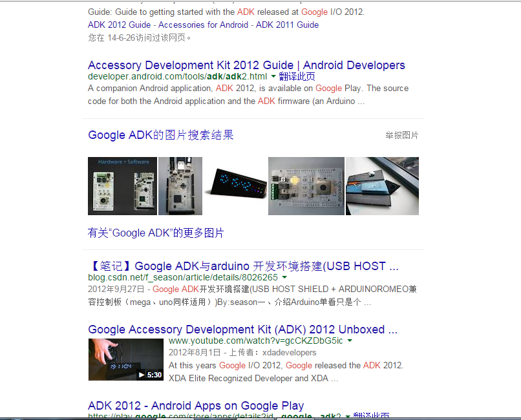
Task: Expand dropdown arrow beside blog.csdn.net URL
Action: click(x=285, y=277)
